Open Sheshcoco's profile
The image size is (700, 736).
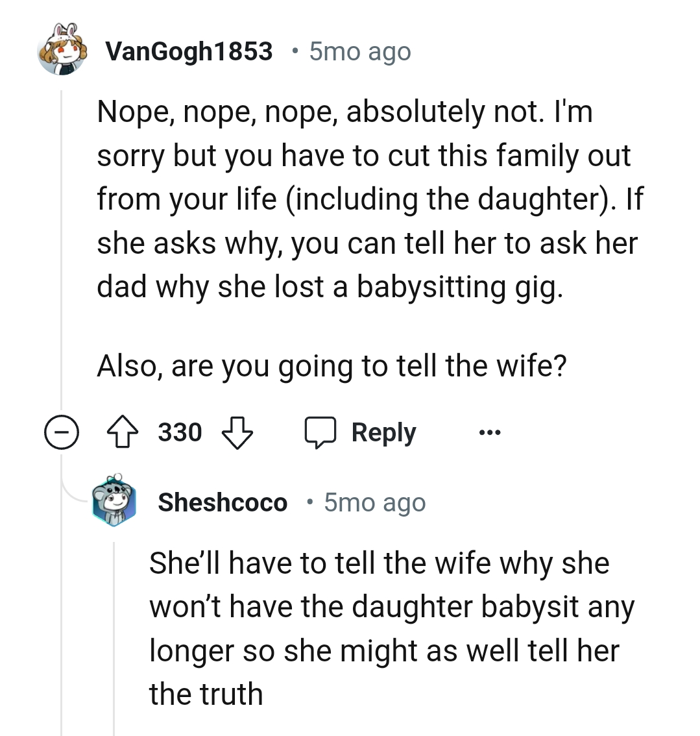point(223,502)
